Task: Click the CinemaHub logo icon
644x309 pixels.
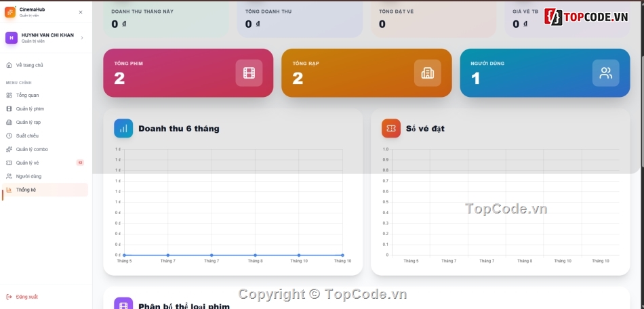Action: 10,12
